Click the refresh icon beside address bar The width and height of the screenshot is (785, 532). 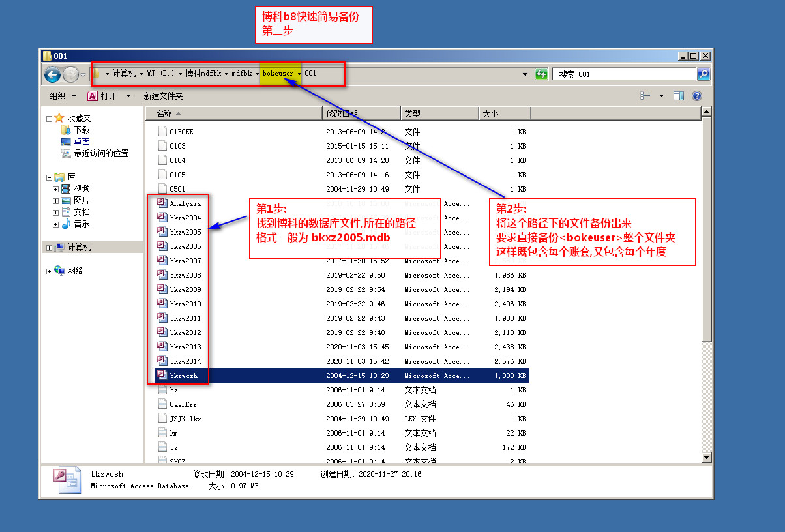[541, 74]
